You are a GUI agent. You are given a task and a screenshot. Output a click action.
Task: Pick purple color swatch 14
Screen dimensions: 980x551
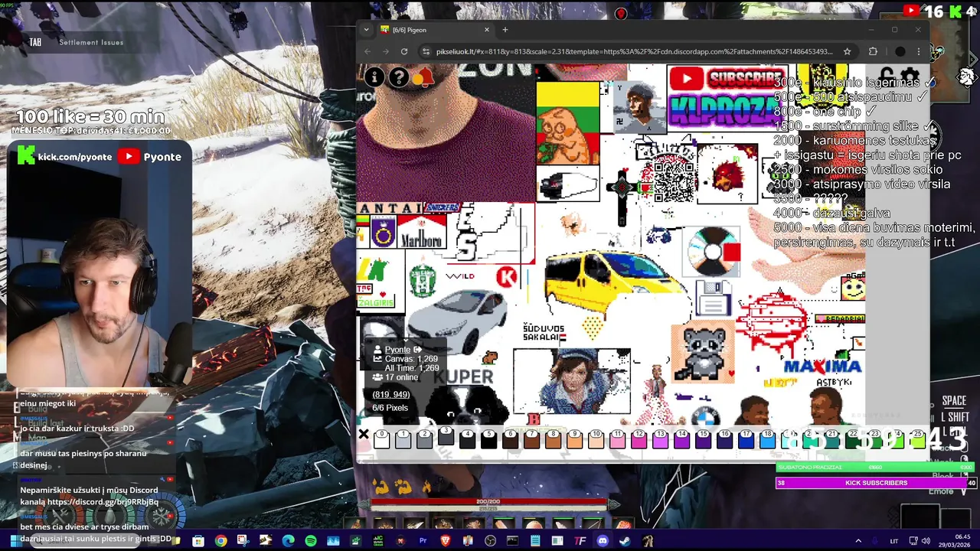tap(681, 439)
